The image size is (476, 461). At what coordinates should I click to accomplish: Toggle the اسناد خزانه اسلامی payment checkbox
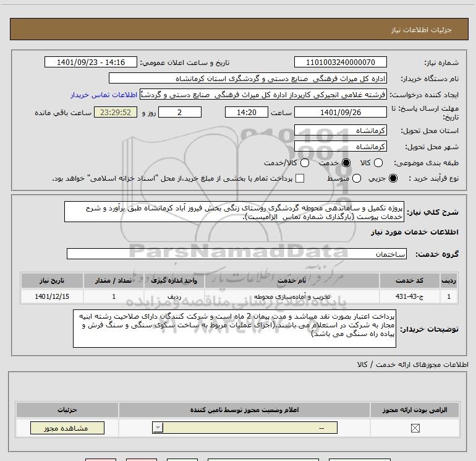300,178
